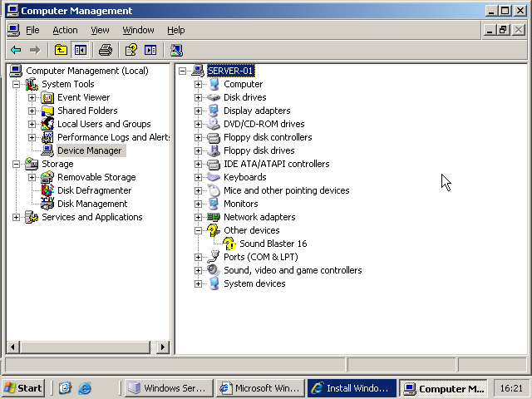The image size is (532, 399).
Task: Collapse the Storage node
Action: 16,165
